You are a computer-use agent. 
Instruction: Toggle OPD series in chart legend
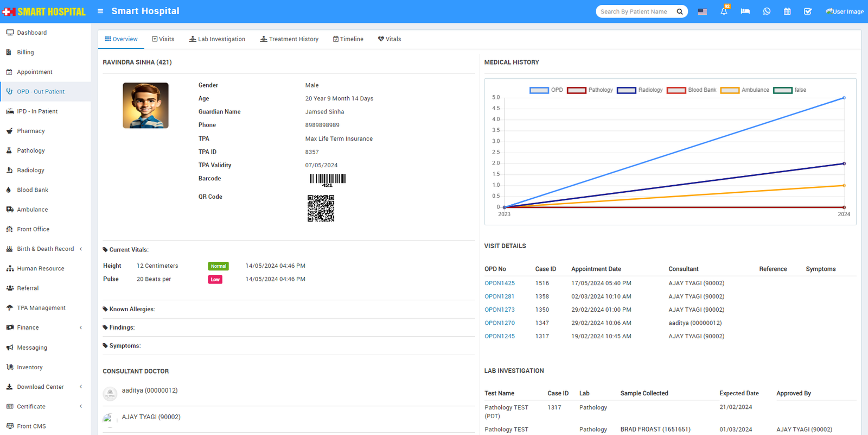[546, 90]
